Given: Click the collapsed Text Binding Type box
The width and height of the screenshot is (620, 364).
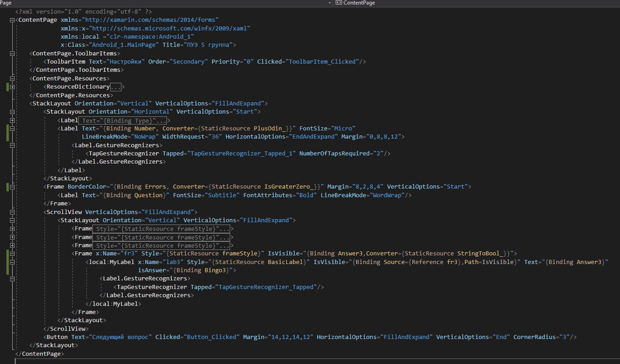Looking at the screenshot, I should point(122,121).
